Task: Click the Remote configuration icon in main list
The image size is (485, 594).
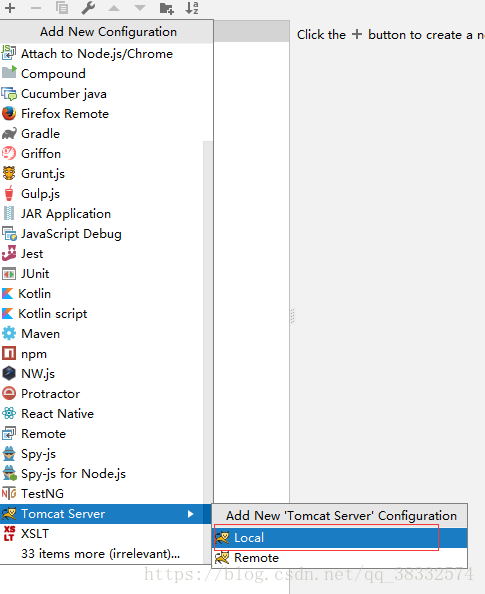Action: coord(9,433)
